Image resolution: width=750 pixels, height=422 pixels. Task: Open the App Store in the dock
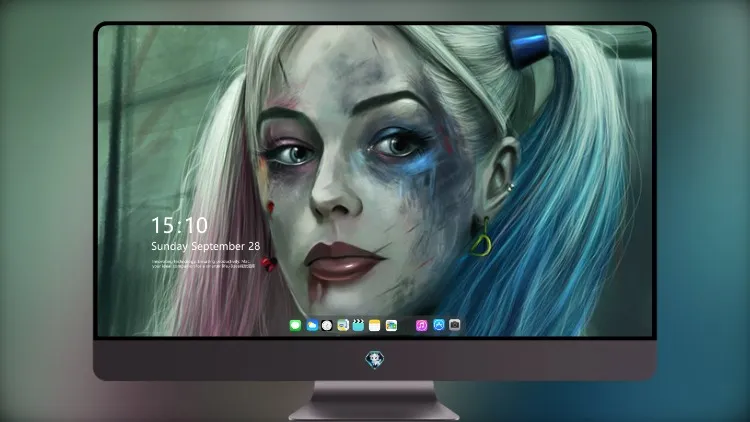coord(439,325)
